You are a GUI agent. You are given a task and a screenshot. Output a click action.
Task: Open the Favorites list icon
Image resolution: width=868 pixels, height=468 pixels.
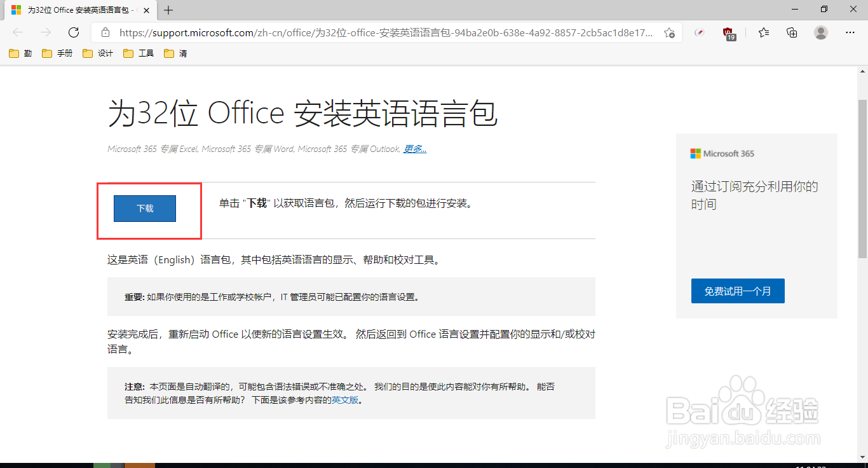pyautogui.click(x=764, y=32)
